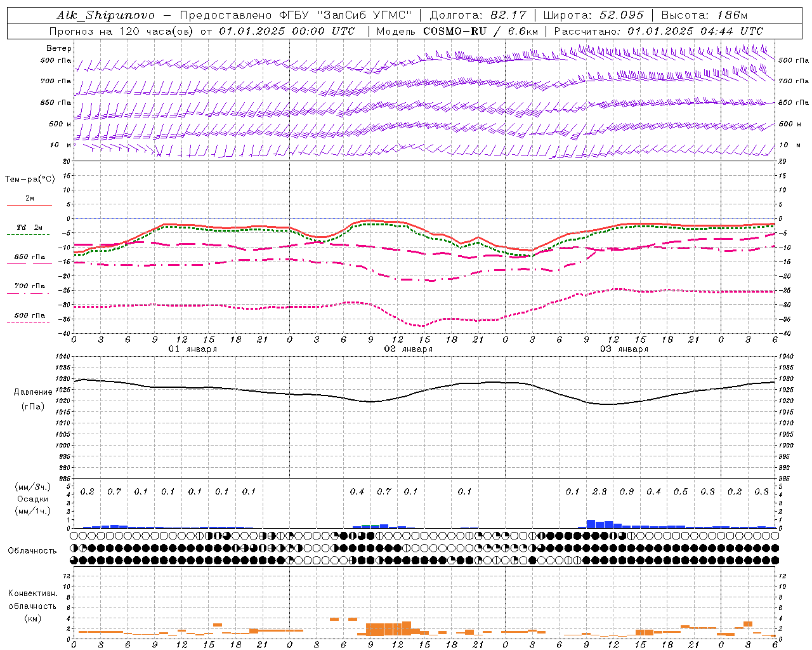
Task: Click the (км) unit label for convective cloud
Action: 32,618
